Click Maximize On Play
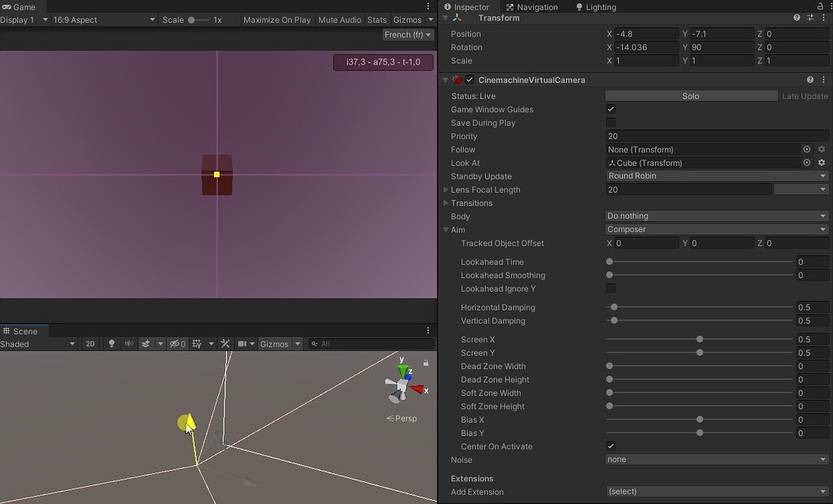This screenshot has width=833, height=504. pos(277,20)
